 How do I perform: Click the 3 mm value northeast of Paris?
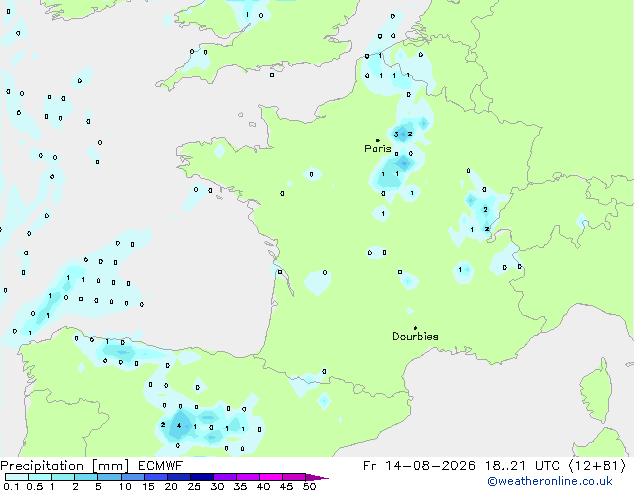pyautogui.click(x=396, y=134)
